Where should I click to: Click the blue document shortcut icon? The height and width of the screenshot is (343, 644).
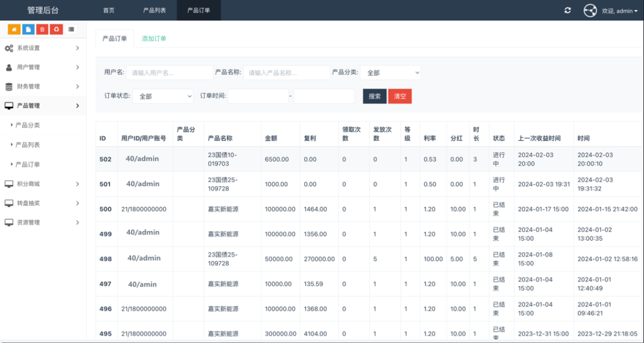[28, 29]
